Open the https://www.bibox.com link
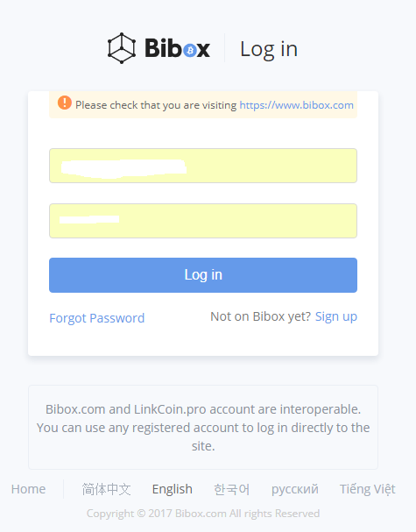Viewport: 416px width, 532px height. coord(296,105)
